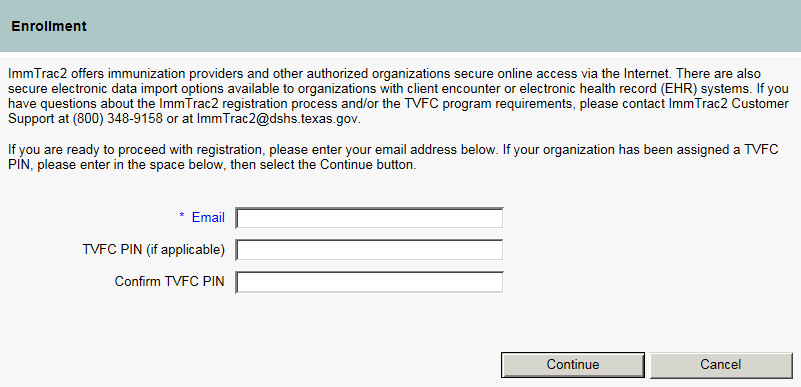The width and height of the screenshot is (801, 387).
Task: Click the blue required asterisk beside Email
Action: point(182,217)
